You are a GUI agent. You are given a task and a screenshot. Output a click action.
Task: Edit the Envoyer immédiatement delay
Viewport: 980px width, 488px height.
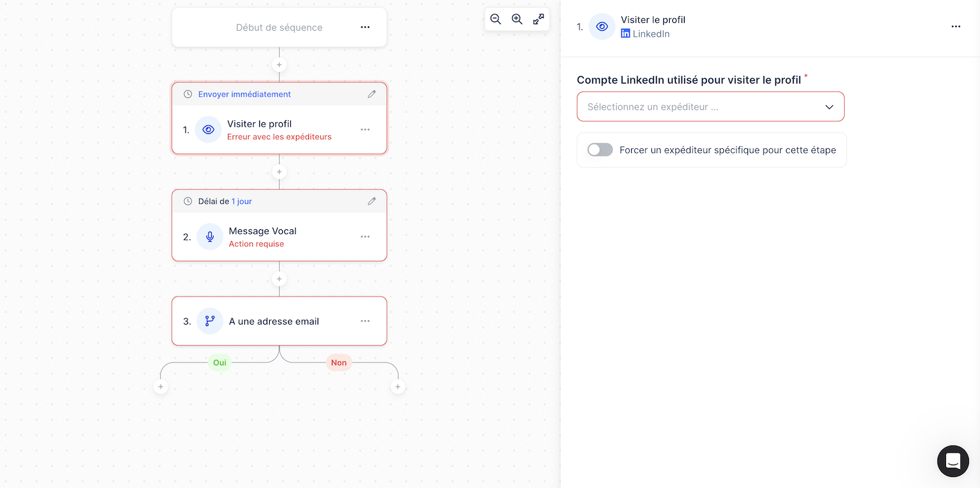[372, 94]
